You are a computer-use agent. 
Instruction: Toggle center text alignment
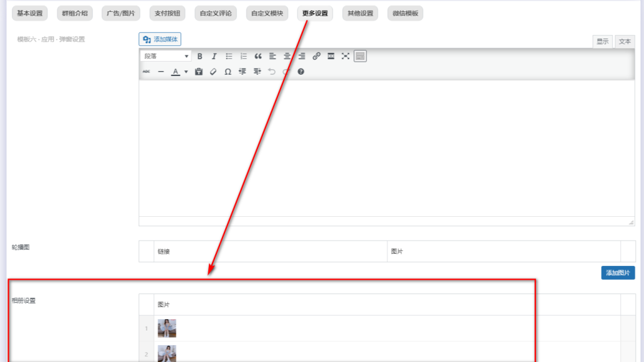tap(287, 57)
